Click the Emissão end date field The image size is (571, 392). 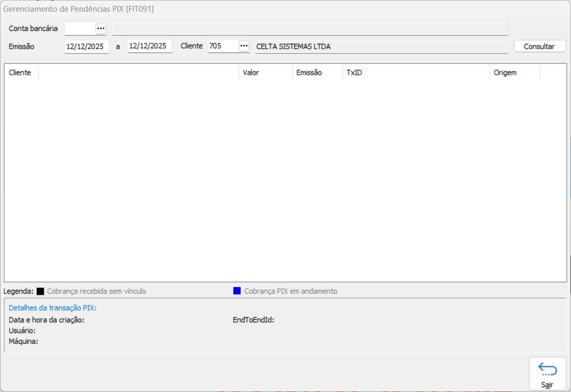149,47
